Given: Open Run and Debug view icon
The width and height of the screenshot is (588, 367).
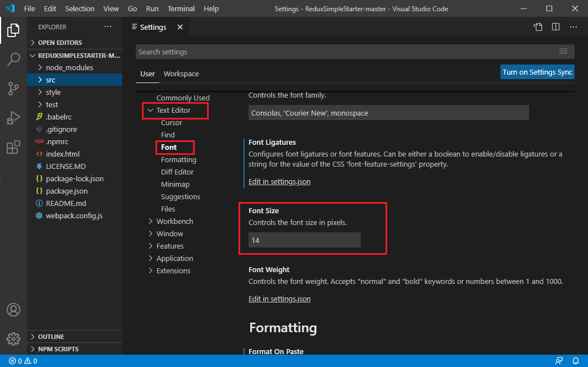Looking at the screenshot, I should point(13,118).
